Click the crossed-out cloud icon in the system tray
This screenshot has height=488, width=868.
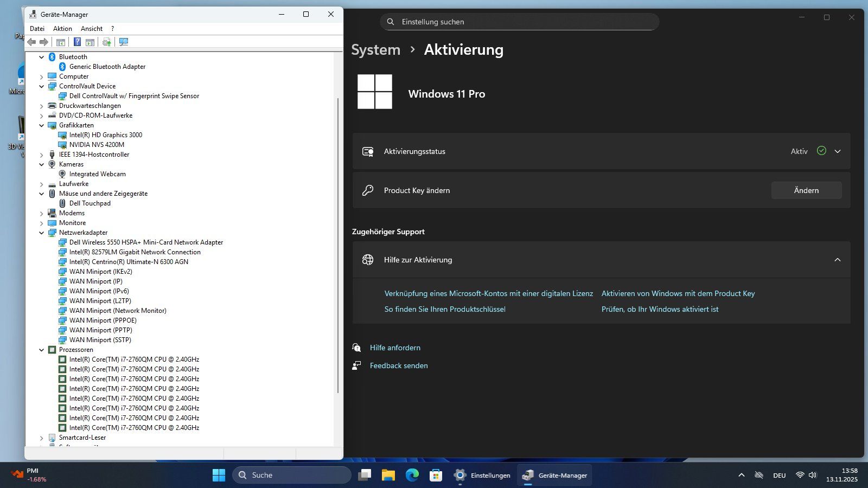[x=759, y=475]
